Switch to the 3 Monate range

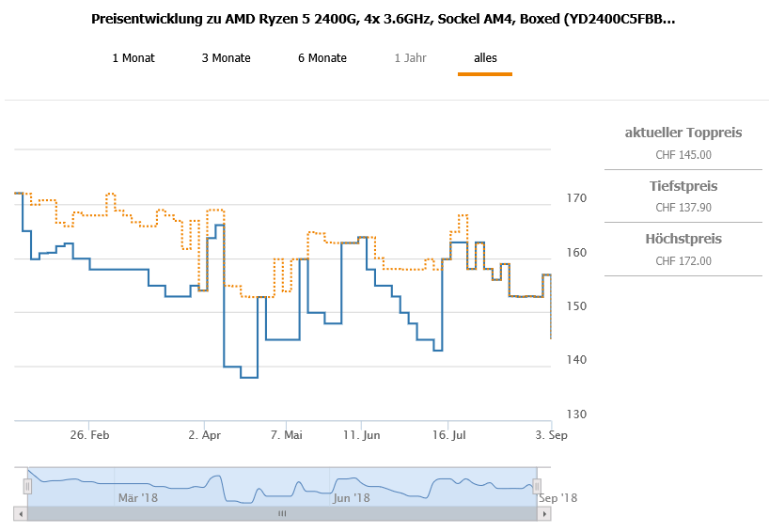point(226,58)
